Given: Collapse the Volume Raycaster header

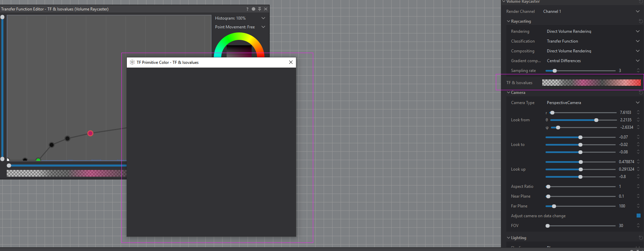Looking at the screenshot, I should pos(504,2).
